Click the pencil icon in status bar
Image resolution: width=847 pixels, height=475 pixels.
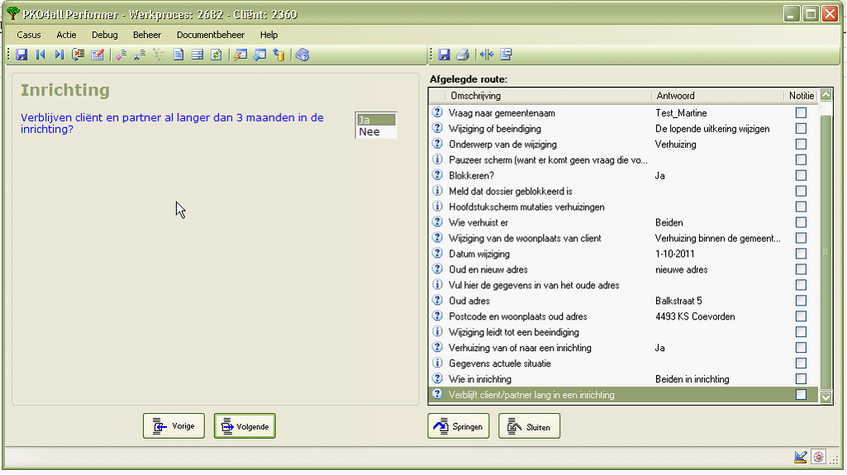[x=801, y=457]
